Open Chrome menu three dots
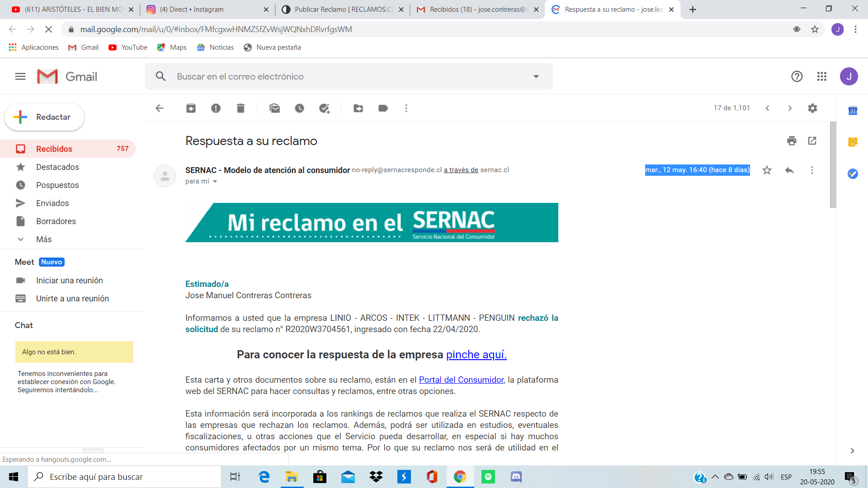The height and width of the screenshot is (488, 868). coord(855,29)
